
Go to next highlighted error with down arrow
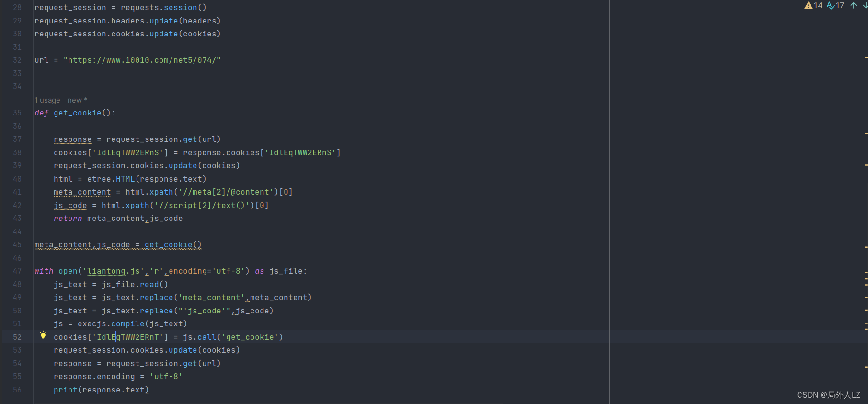pyautogui.click(x=865, y=5)
